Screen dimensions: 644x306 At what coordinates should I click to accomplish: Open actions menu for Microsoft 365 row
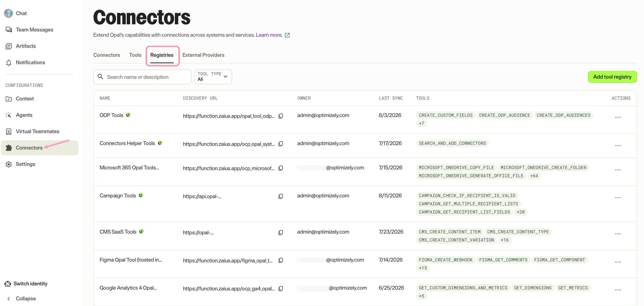pyautogui.click(x=618, y=170)
